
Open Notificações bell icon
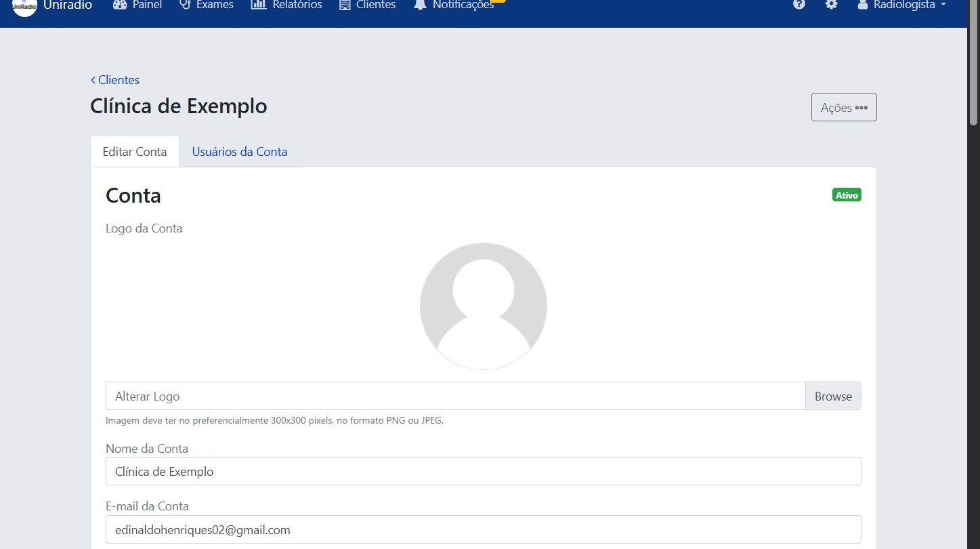(420, 5)
